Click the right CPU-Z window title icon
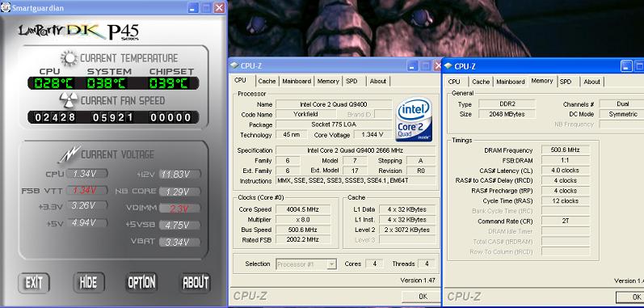This screenshot has width=644, height=308. coord(448,66)
